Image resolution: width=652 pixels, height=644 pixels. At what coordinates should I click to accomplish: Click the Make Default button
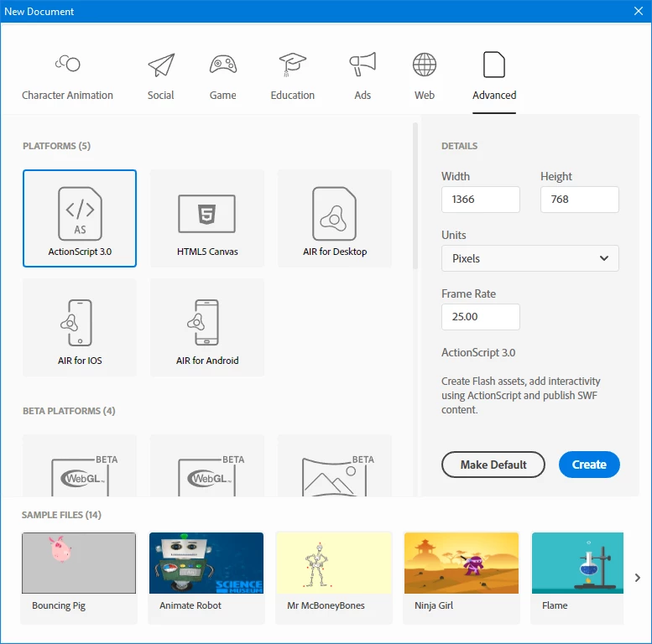click(493, 465)
